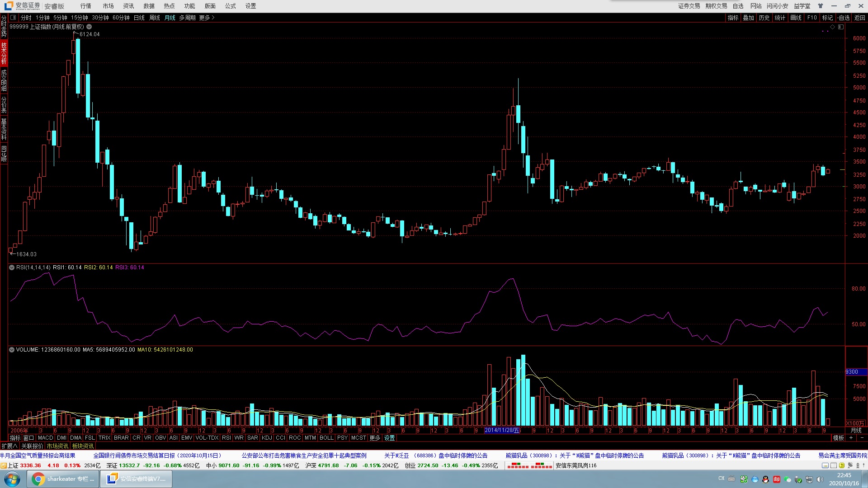Select the MACD indicator tab
This screenshot has height=488, width=868.
tap(45, 438)
